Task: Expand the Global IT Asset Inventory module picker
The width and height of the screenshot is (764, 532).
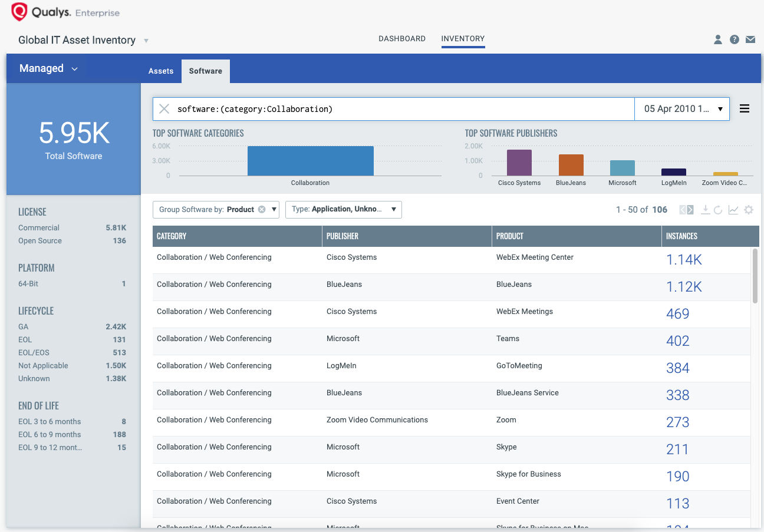Action: click(x=146, y=41)
